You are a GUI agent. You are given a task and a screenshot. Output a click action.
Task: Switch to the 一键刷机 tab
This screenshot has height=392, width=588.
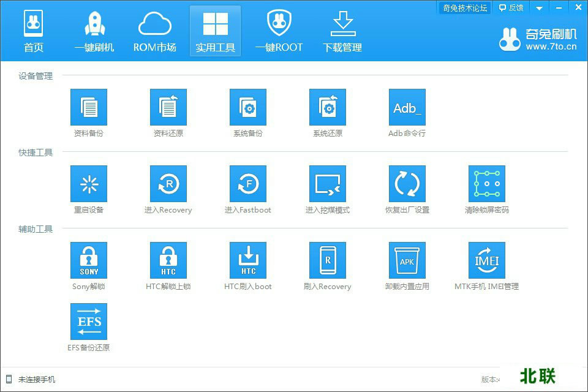(x=93, y=31)
